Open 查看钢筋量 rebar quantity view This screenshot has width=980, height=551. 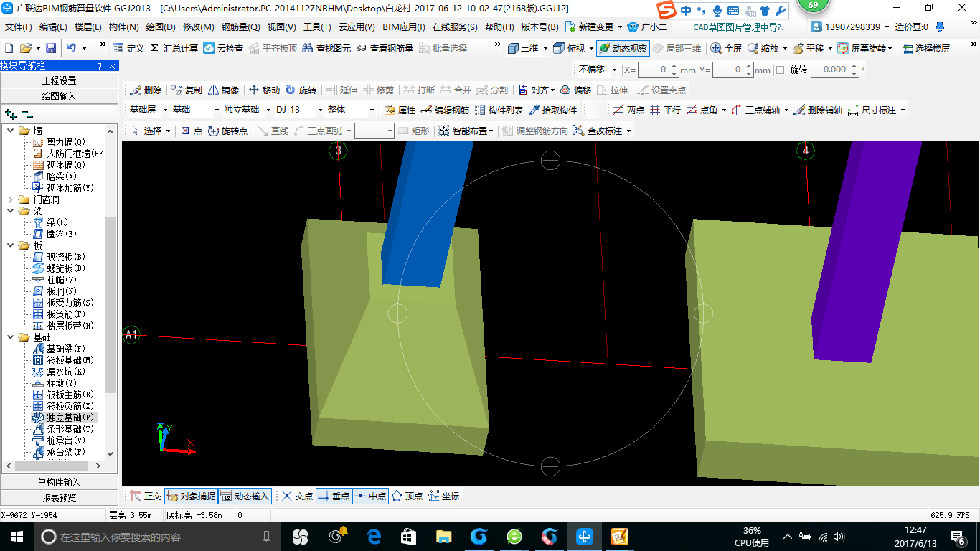(385, 48)
